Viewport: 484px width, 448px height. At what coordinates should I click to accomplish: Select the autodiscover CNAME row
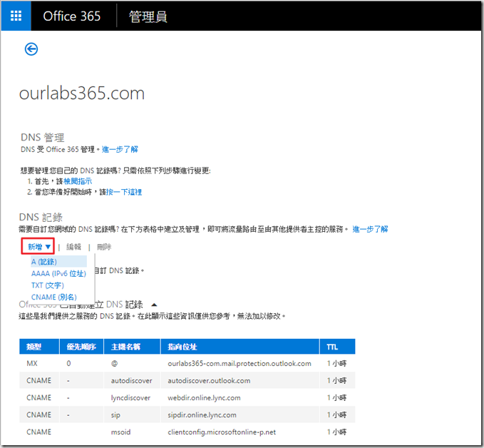pyautogui.click(x=187, y=380)
